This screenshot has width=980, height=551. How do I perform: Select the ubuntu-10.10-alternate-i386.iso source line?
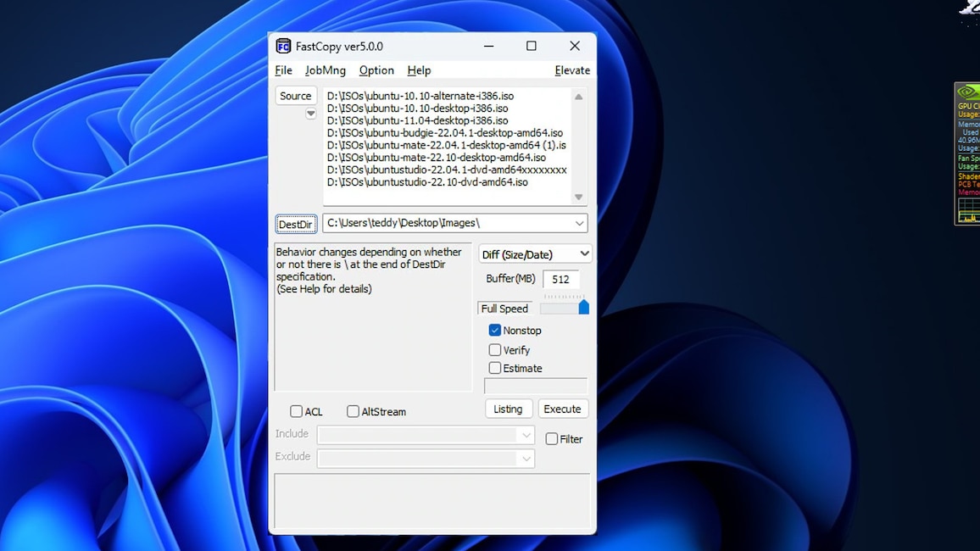pos(420,96)
